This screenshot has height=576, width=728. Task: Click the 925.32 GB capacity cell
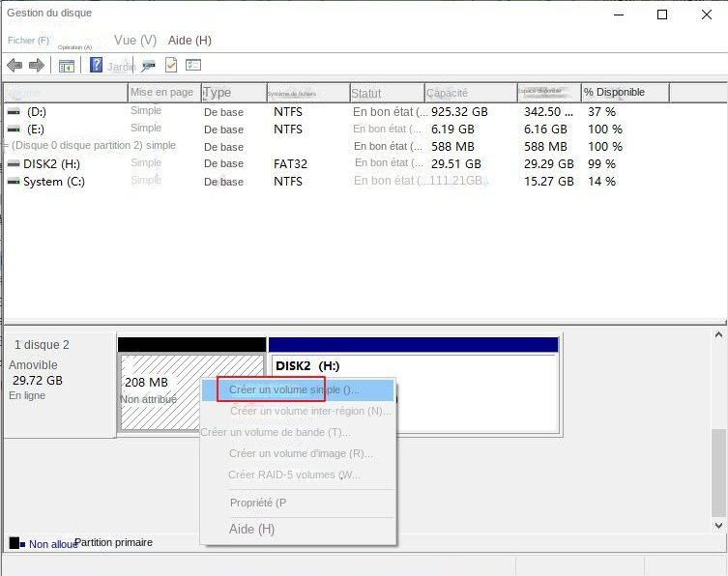459,112
